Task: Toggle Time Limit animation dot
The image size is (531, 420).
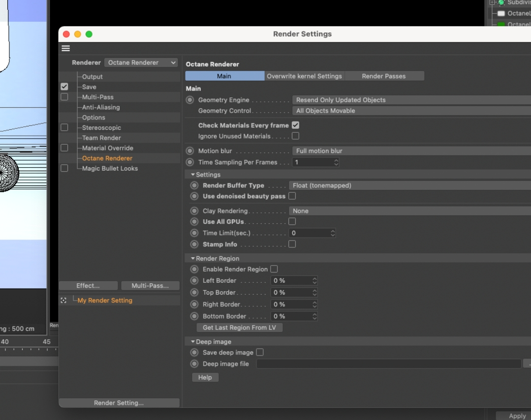Action: (194, 233)
